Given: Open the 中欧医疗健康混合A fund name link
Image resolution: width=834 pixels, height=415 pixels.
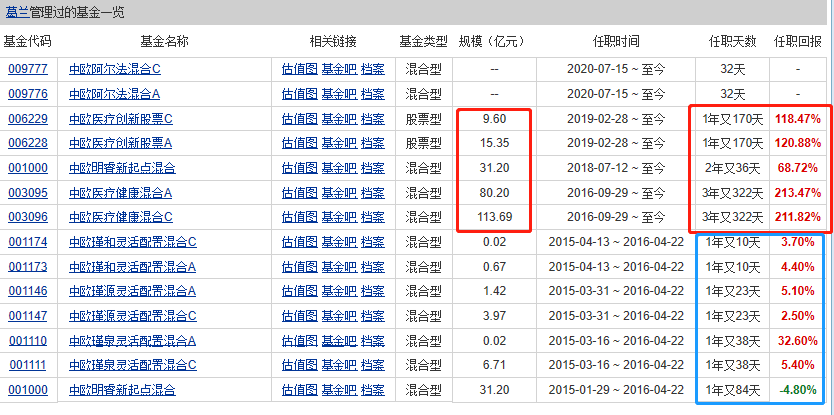Looking at the screenshot, I should 121,193.
